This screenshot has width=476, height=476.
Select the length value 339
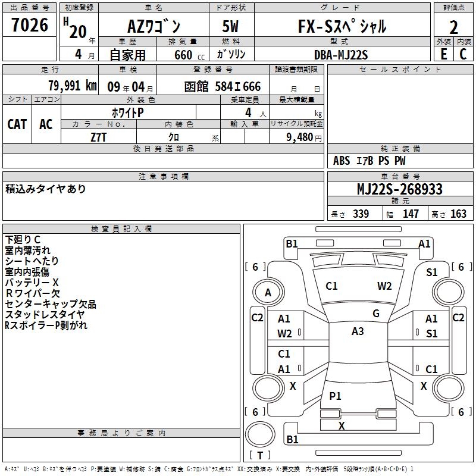(x=361, y=214)
